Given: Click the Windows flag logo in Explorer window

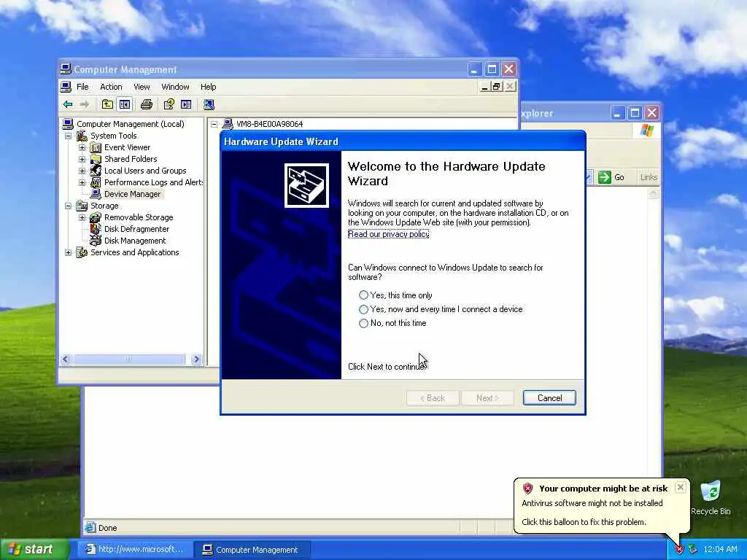Looking at the screenshot, I should pos(646,130).
